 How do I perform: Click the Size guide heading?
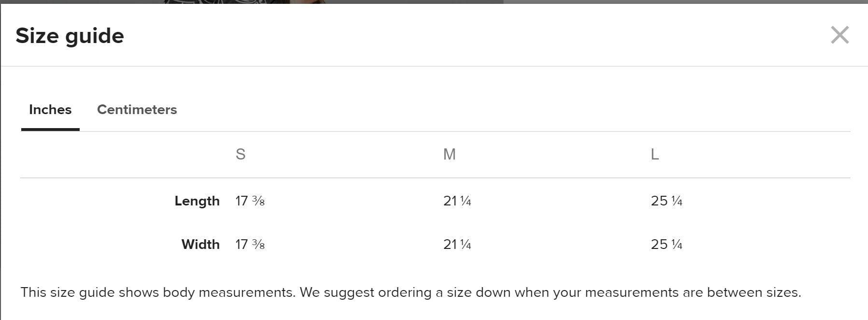coord(70,36)
